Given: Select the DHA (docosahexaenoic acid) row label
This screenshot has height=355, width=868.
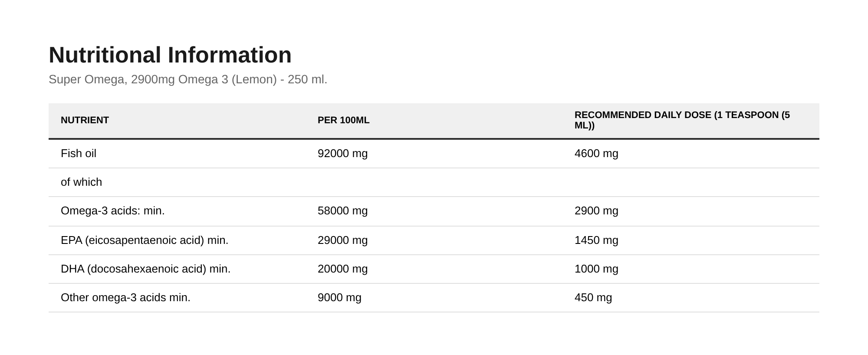Looking at the screenshot, I should (x=146, y=269).
